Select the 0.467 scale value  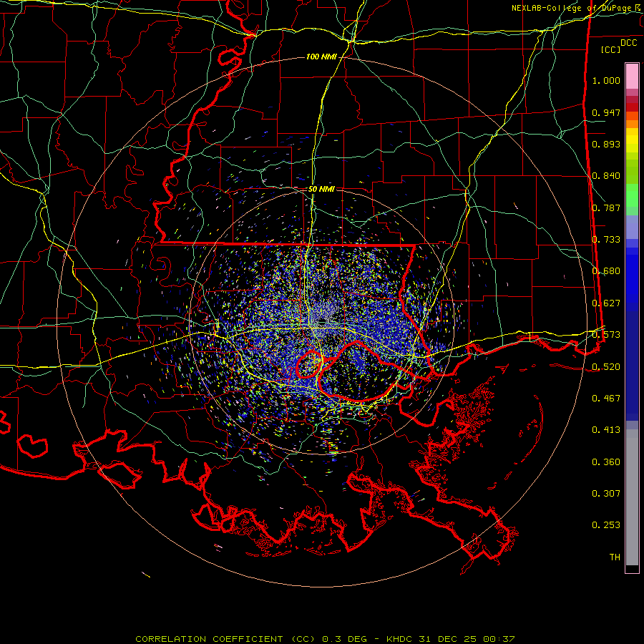coord(606,399)
